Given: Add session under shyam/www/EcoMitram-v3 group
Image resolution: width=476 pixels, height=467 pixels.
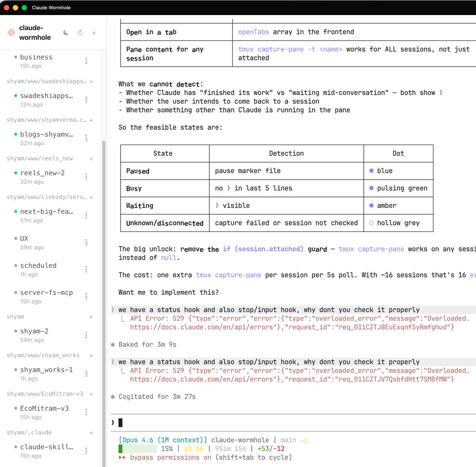Looking at the screenshot, I should click(x=91, y=394).
